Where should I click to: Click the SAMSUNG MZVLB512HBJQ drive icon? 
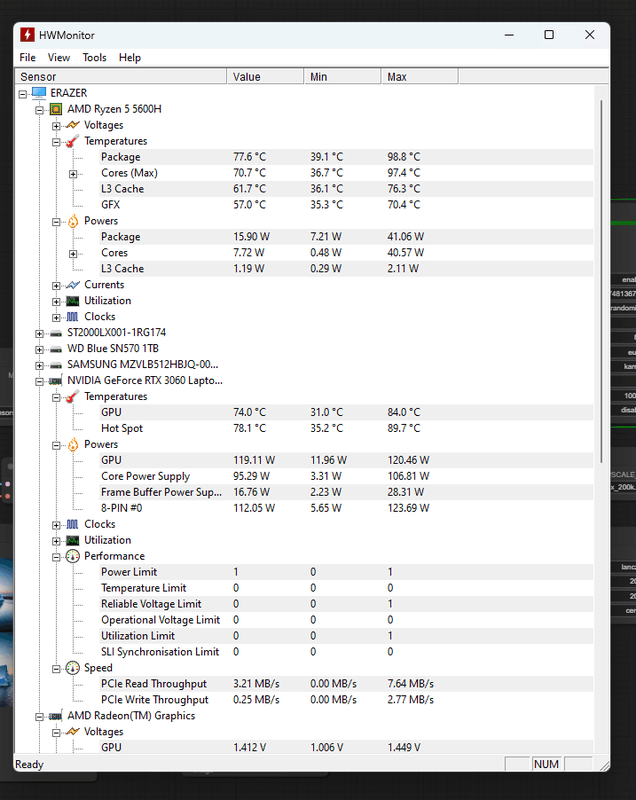56,365
